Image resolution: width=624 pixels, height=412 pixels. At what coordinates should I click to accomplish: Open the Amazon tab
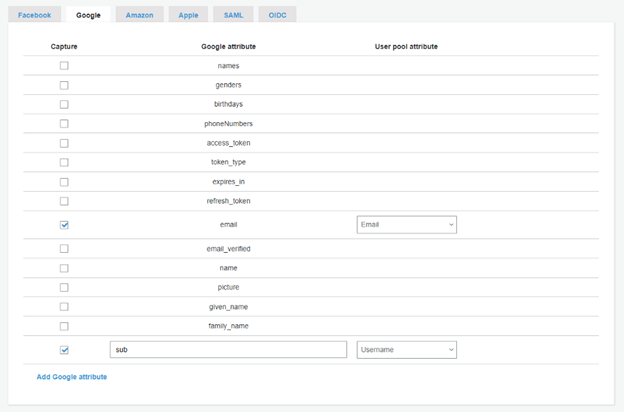(139, 15)
